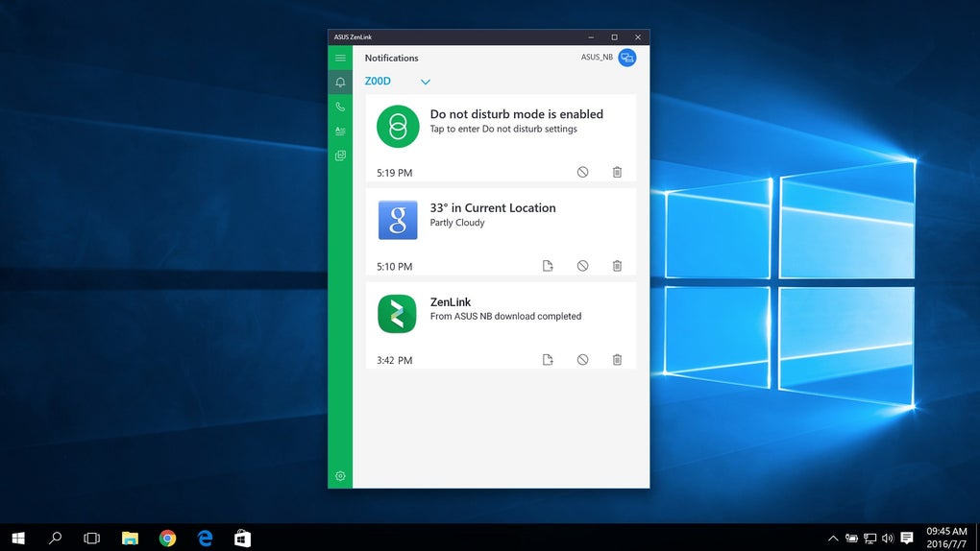Expand the Z00D device dropdown arrow
Image resolution: width=980 pixels, height=551 pixels.
pos(426,83)
